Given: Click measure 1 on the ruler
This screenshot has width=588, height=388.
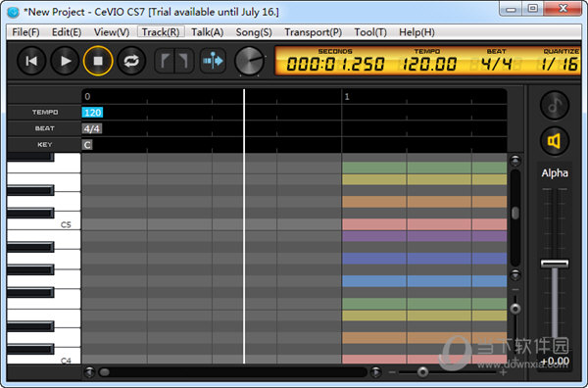Looking at the screenshot, I should [347, 97].
